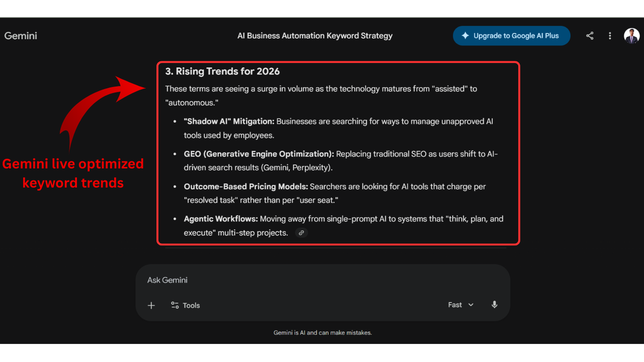Expand the Fast model selector dropdown
This screenshot has width=644, height=362.
(x=461, y=305)
